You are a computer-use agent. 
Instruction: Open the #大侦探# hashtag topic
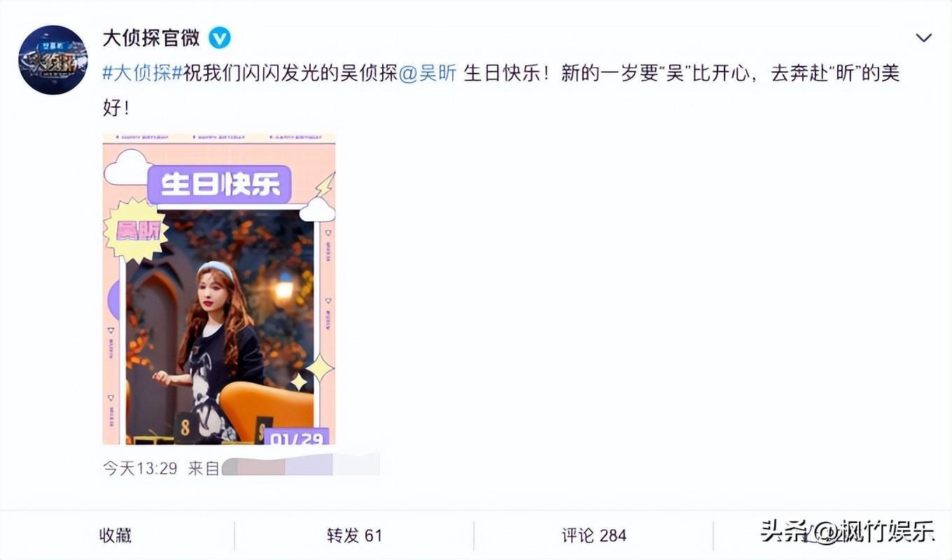143,73
